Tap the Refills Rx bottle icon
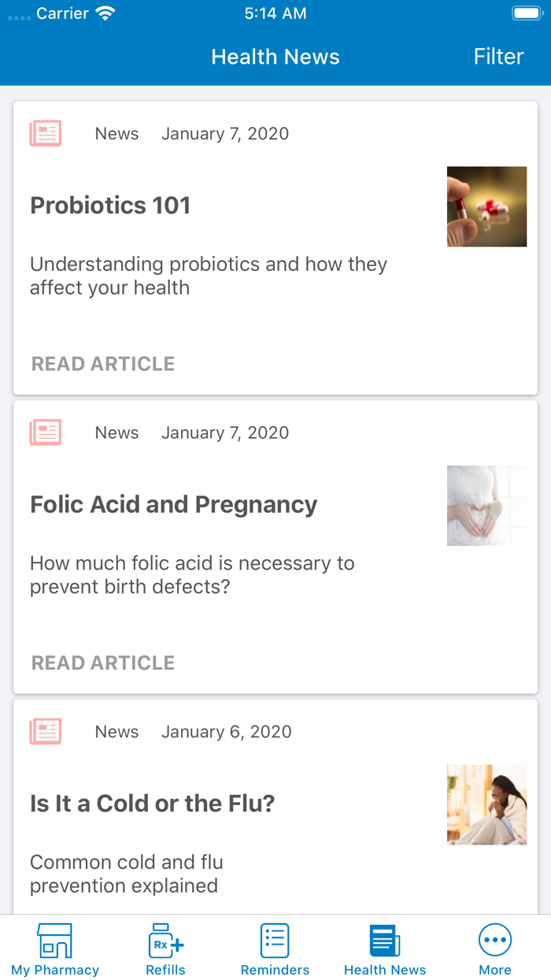Viewport: 551px width, 980px height. 165,941
